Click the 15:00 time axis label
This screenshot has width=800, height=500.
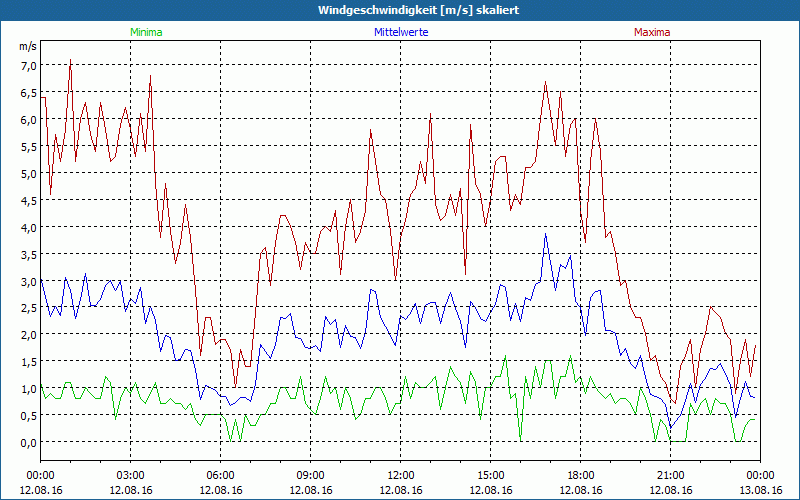click(x=491, y=475)
